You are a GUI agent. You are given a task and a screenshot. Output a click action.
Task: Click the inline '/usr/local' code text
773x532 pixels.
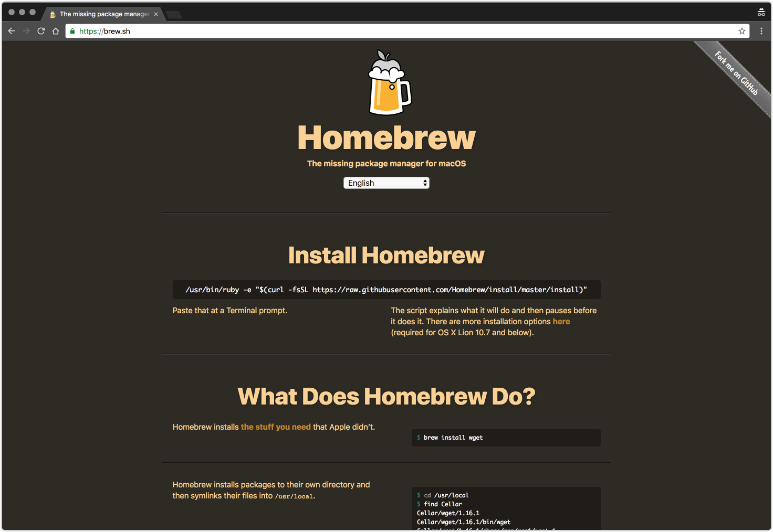294,496
